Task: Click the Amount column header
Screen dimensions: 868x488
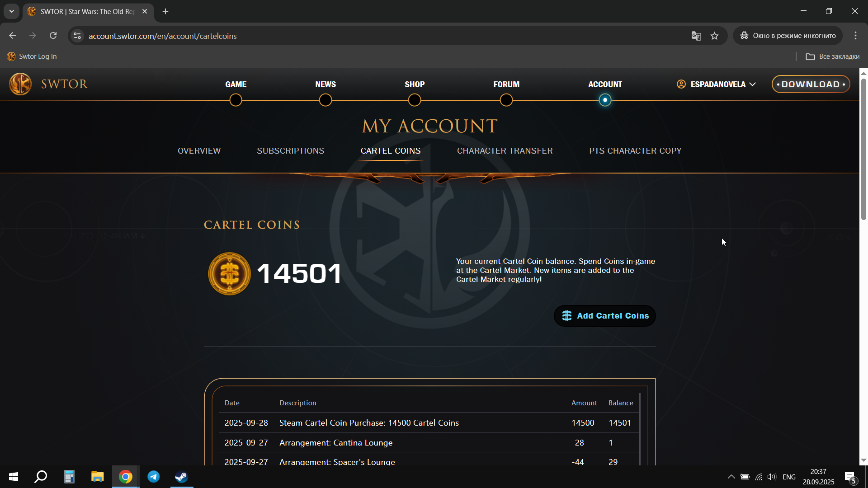Action: click(x=584, y=403)
